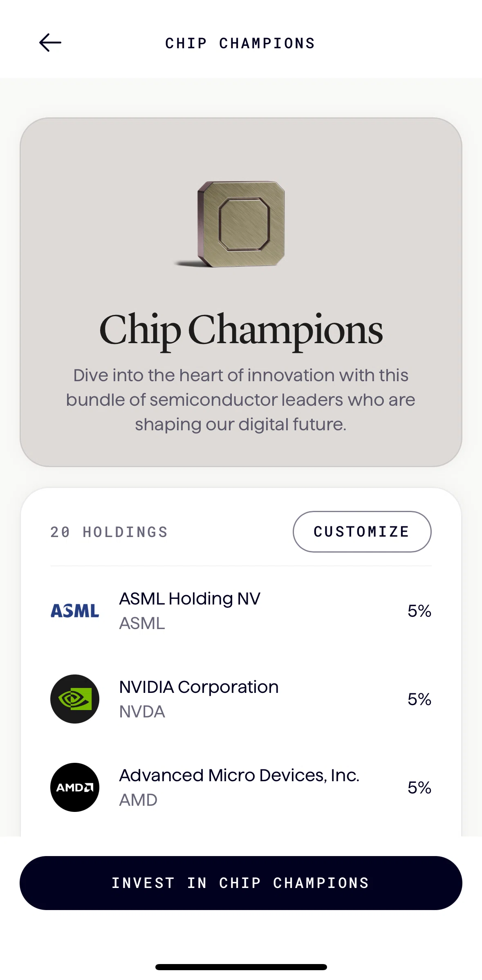Click the Chip Champions header title
Screen dimensions: 482x980
240,43
